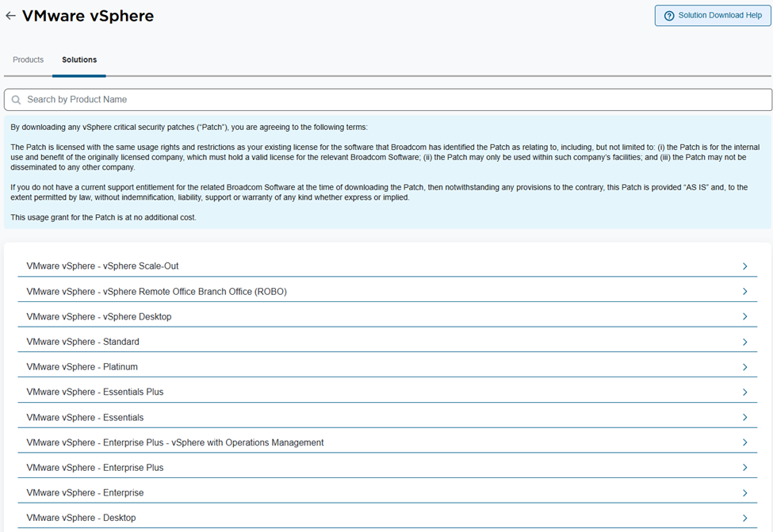
Task: Click the question mark help icon
Action: point(669,16)
